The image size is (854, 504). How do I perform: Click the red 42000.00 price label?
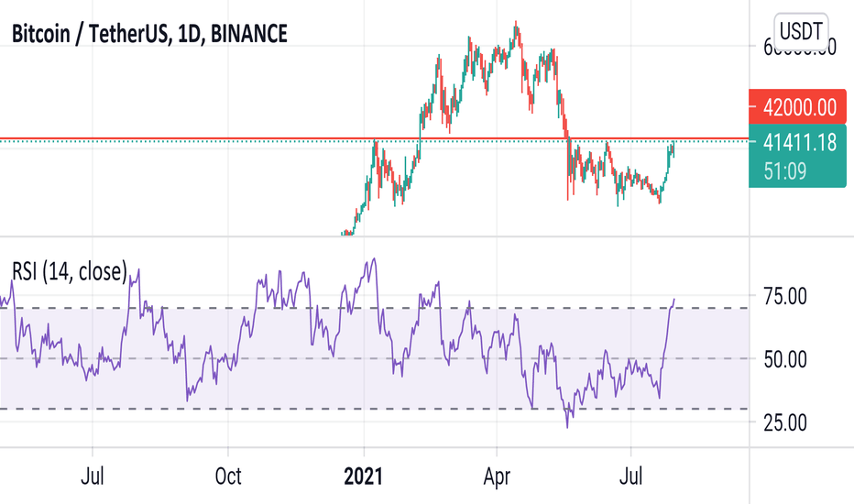coord(798,107)
